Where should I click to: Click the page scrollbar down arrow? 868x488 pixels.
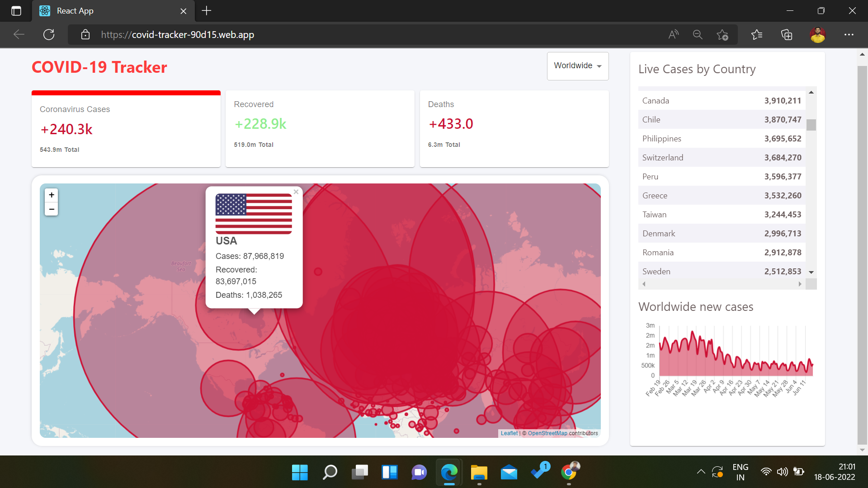pos(863,450)
